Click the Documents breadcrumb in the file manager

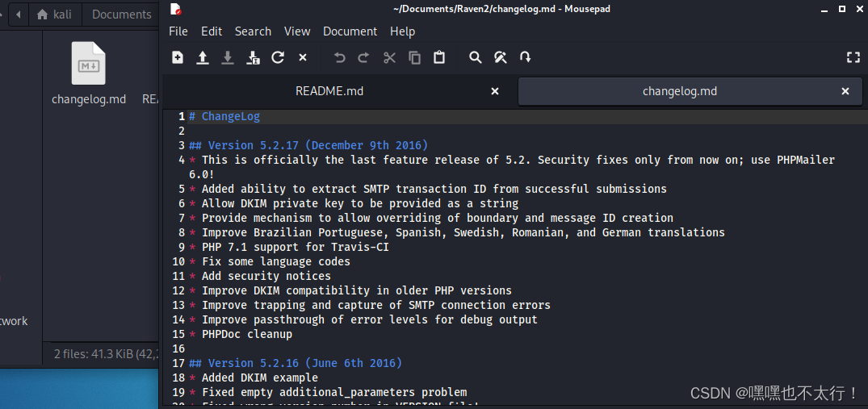click(121, 15)
